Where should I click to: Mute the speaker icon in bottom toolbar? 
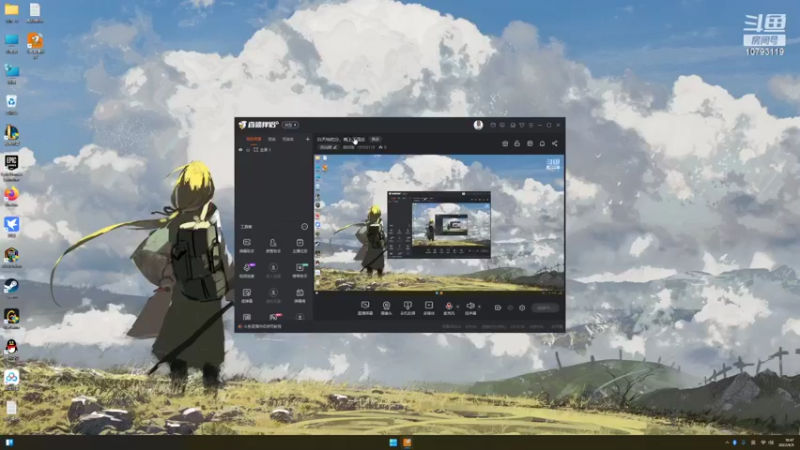point(470,306)
